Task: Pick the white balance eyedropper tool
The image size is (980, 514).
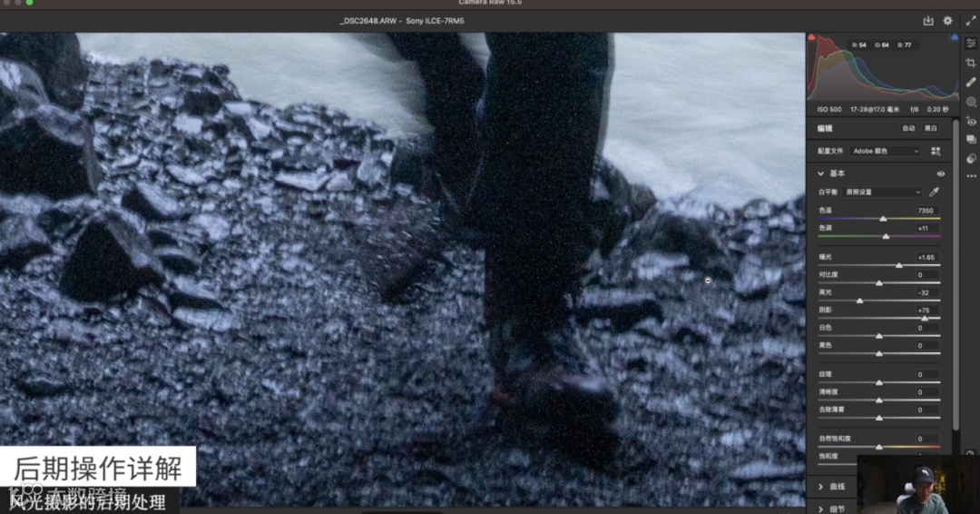Action: click(935, 192)
